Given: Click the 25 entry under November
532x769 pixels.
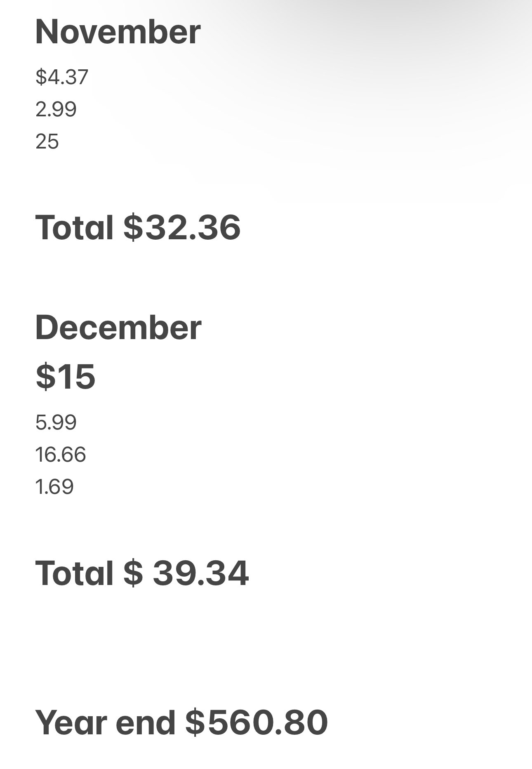Looking at the screenshot, I should [47, 142].
